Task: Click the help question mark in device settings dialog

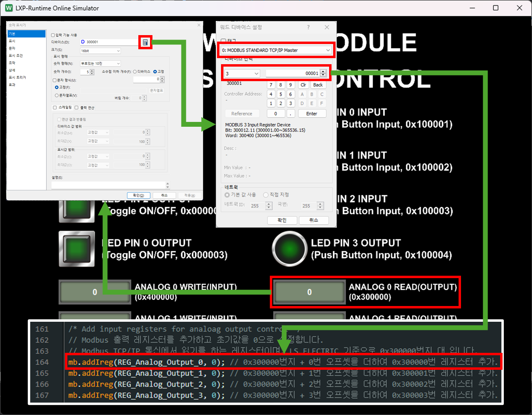Action: (308, 27)
